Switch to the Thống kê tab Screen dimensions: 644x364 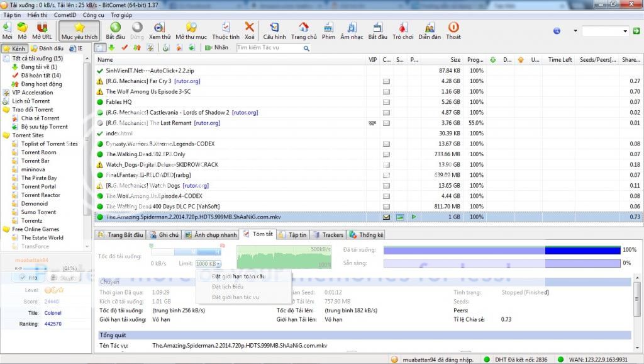[x=367, y=235]
